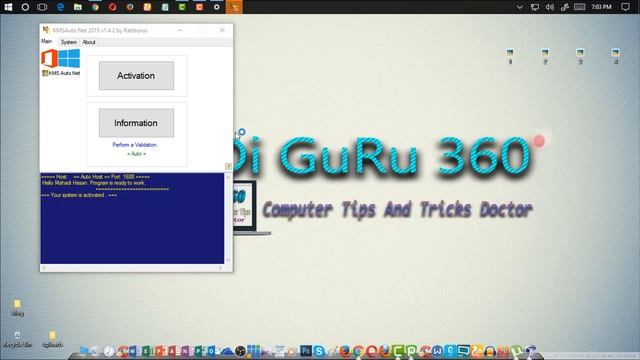The image size is (640, 360).
Task: Click the console horizontal scrollbar
Action: pos(132,268)
